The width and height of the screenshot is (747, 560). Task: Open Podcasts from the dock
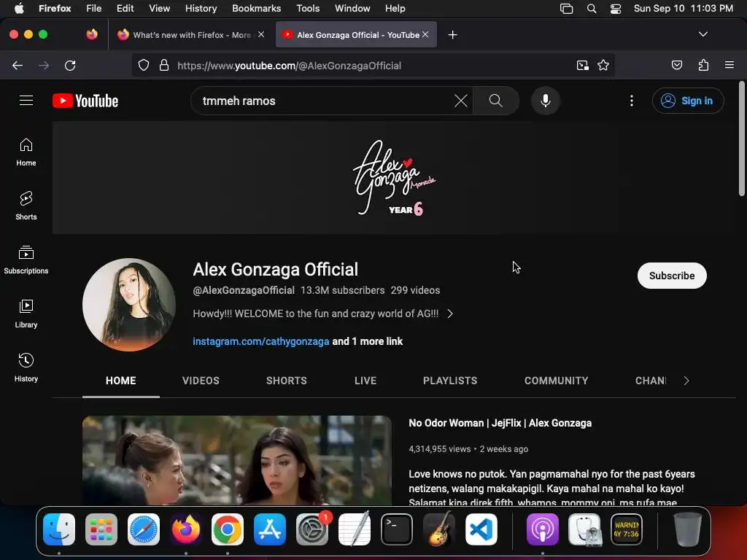coord(543,529)
